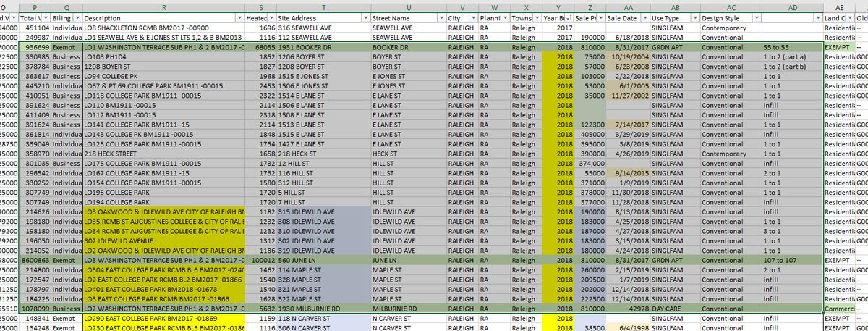
Task: Select cell '302 IDLEWILD AVENUE' in Description
Action: (164, 240)
